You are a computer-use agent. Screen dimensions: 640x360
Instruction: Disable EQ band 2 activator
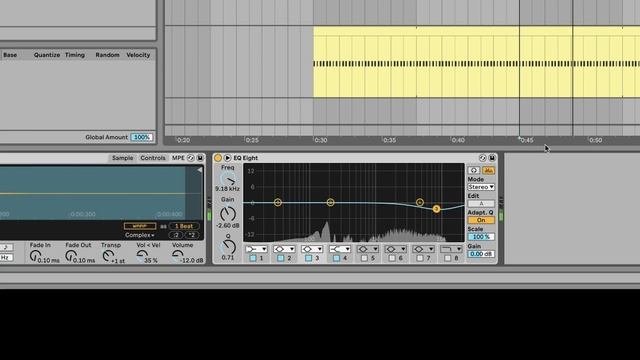pyautogui.click(x=280, y=258)
